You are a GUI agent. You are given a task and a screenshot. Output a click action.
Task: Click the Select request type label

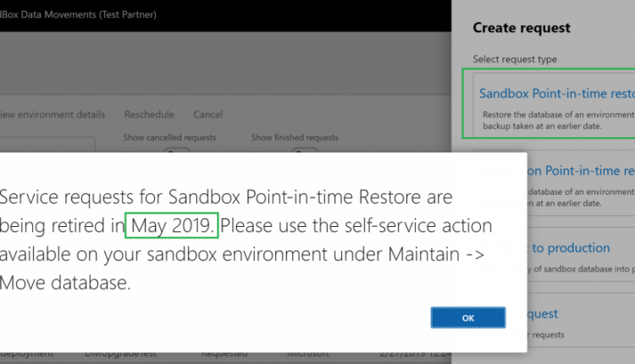(x=515, y=58)
